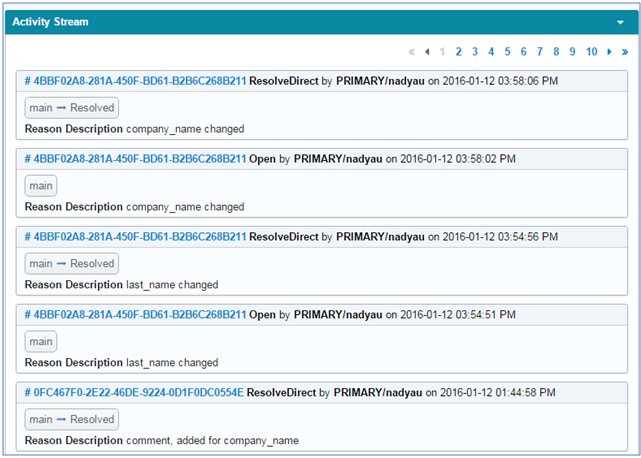Go to the first page of results

[411, 52]
